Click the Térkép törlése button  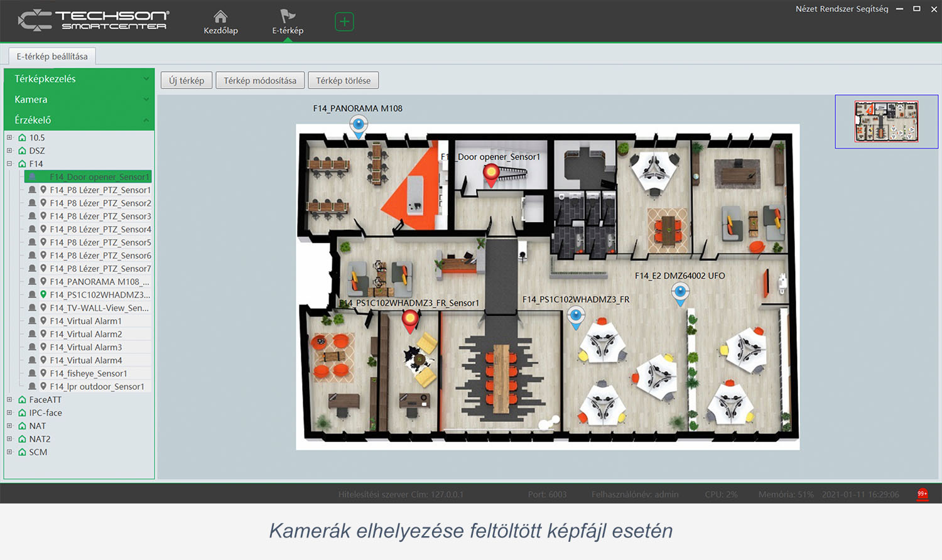343,80
